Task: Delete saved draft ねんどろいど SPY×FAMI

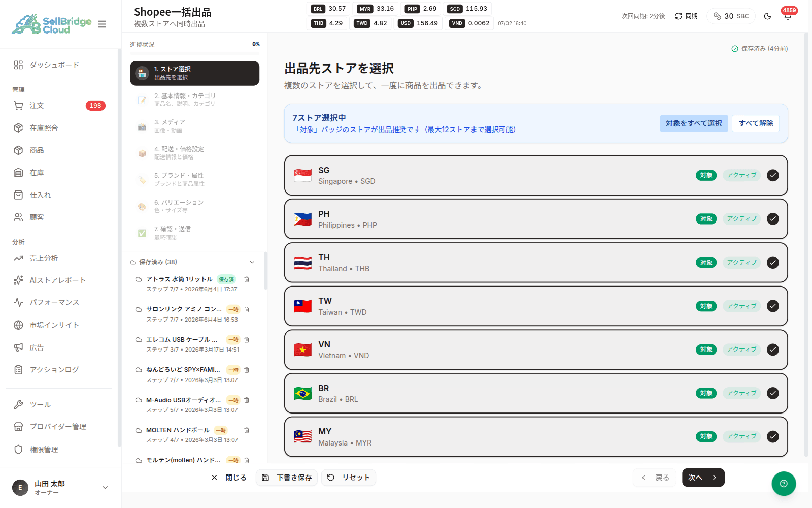Action: (247, 370)
